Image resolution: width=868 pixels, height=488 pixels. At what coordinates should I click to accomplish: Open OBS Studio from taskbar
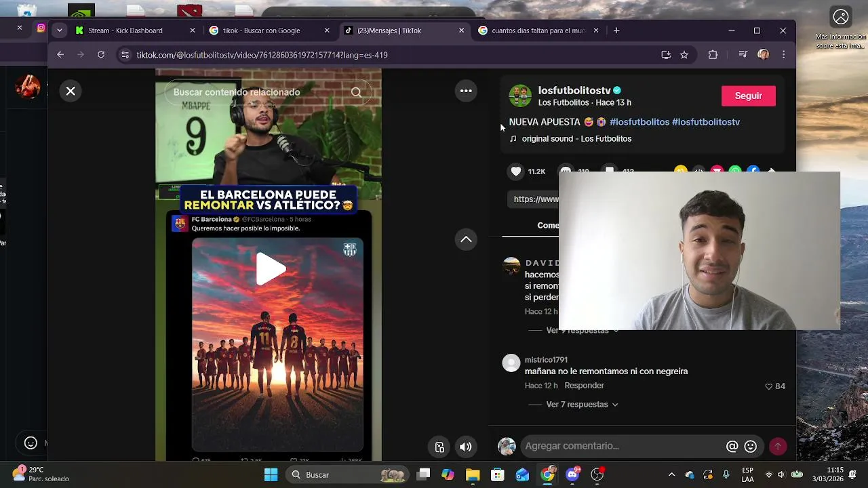click(597, 475)
